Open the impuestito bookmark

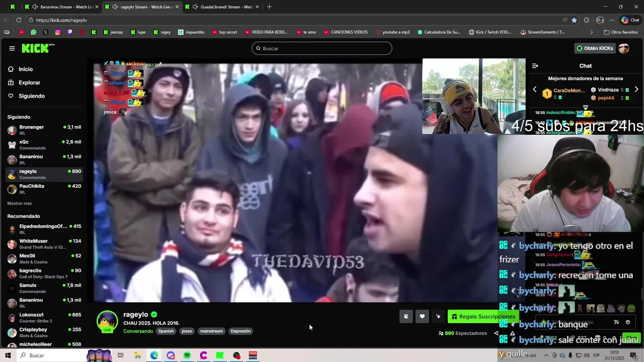click(x=191, y=32)
